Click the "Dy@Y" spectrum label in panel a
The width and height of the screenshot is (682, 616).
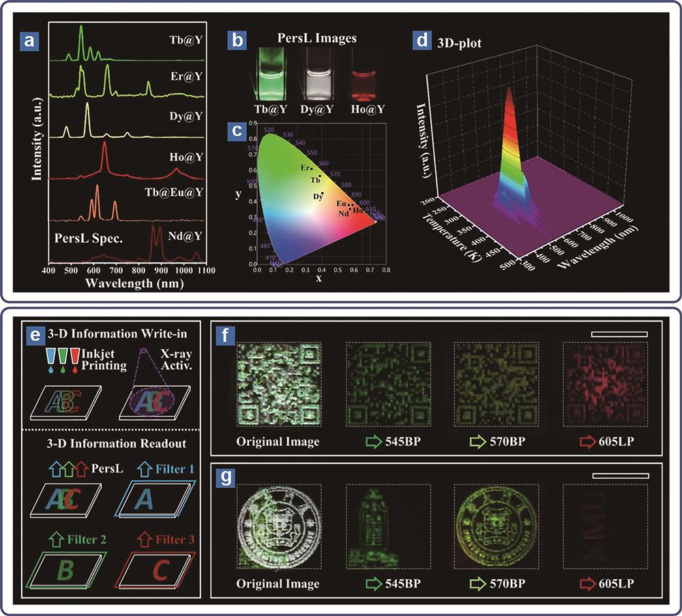tap(186, 117)
